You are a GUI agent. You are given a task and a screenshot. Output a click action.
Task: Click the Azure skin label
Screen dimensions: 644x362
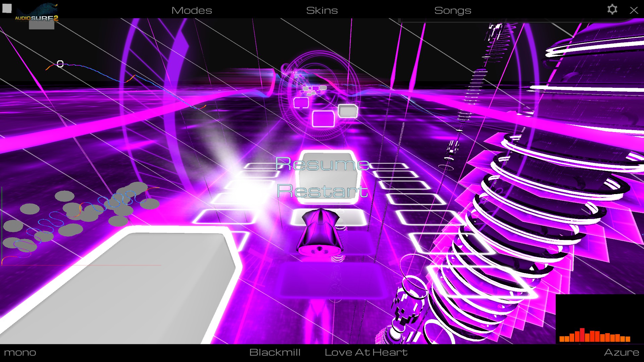pyautogui.click(x=621, y=352)
